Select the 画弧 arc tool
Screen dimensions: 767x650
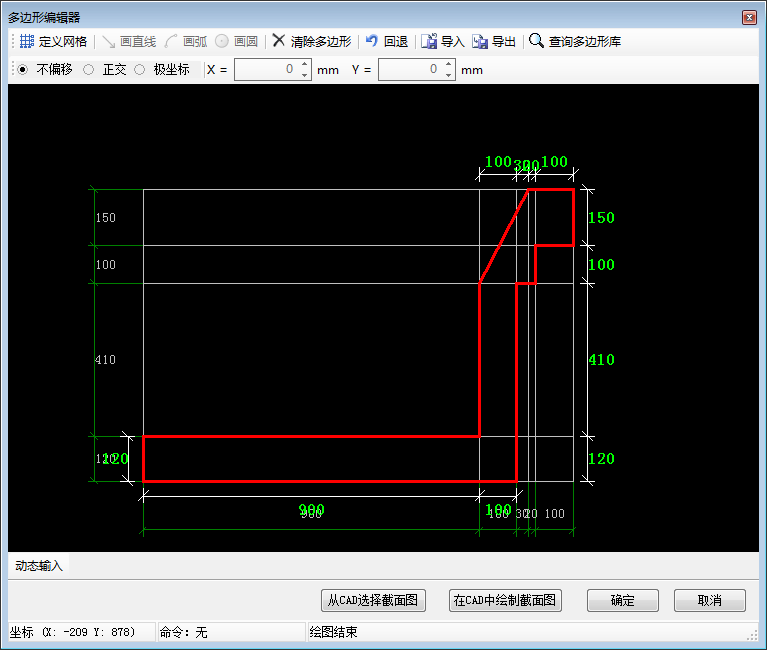click(x=186, y=42)
